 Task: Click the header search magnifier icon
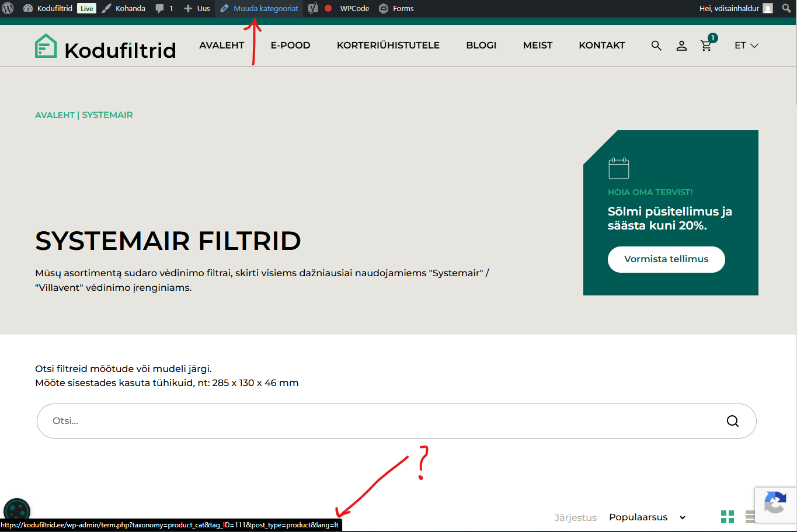[x=656, y=46]
